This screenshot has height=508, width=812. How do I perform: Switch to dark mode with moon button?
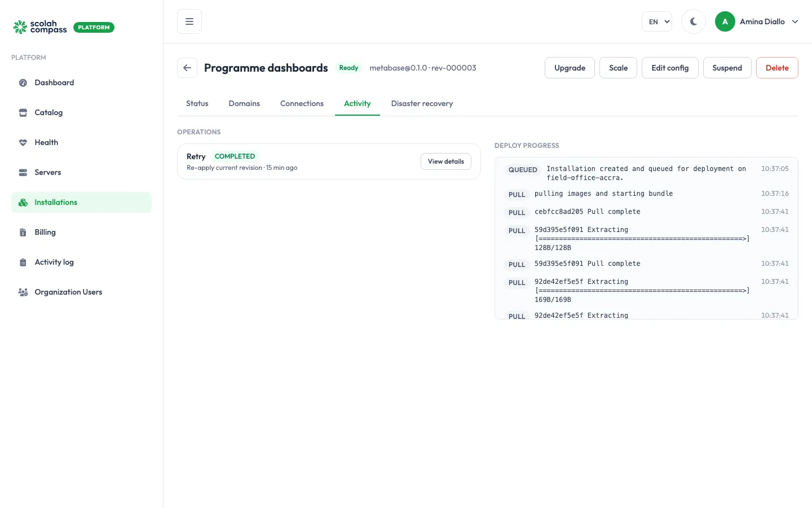click(694, 21)
